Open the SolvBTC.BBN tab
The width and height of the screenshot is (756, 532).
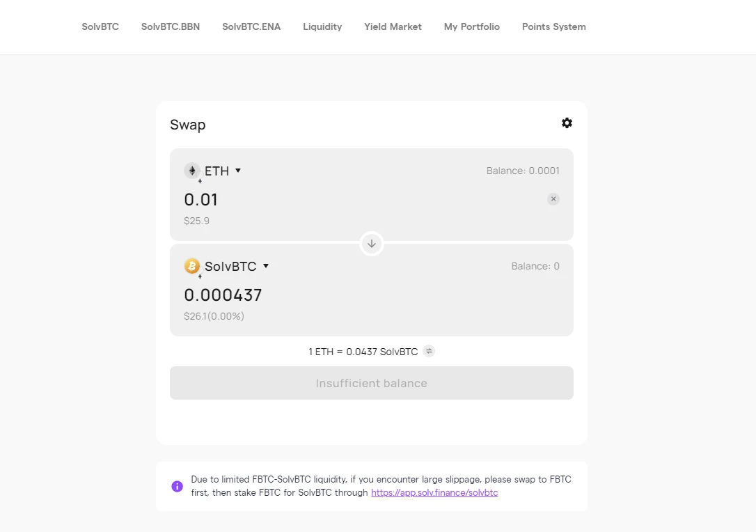[x=171, y=26]
